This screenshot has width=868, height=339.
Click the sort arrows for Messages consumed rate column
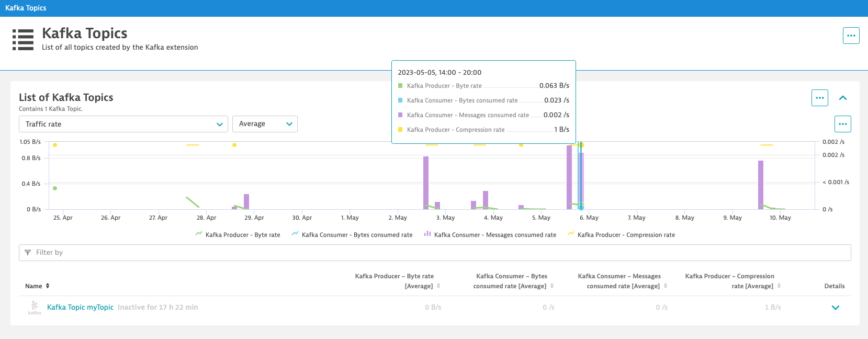pyautogui.click(x=666, y=286)
